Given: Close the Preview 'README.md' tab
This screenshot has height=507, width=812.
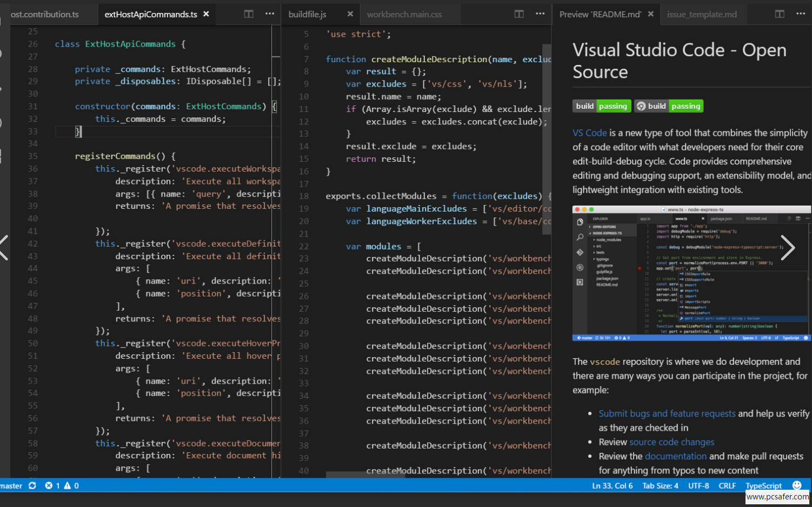Looking at the screenshot, I should [x=651, y=14].
